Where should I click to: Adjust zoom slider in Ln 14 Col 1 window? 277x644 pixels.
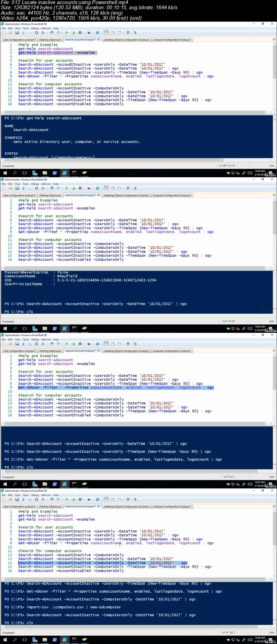pos(248,633)
